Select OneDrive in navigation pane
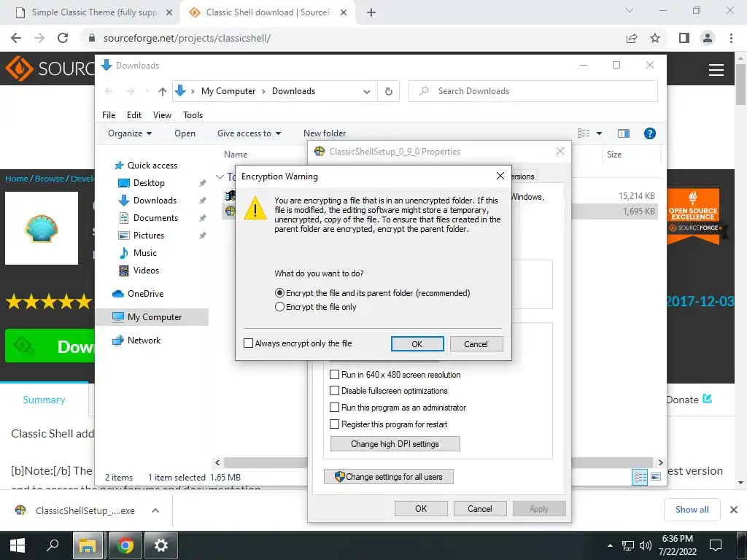The height and width of the screenshot is (560, 747). [138, 294]
